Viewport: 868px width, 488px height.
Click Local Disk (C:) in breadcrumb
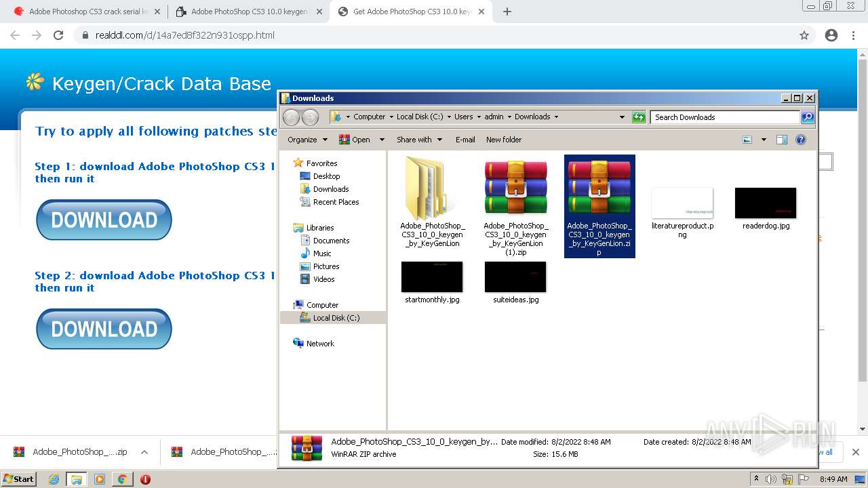click(x=420, y=117)
